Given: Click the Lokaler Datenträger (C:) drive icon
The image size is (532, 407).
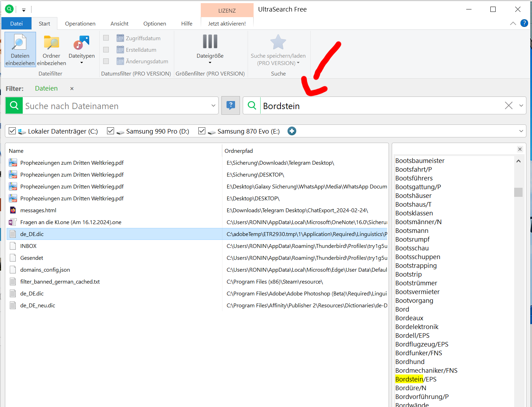Looking at the screenshot, I should [22, 132].
